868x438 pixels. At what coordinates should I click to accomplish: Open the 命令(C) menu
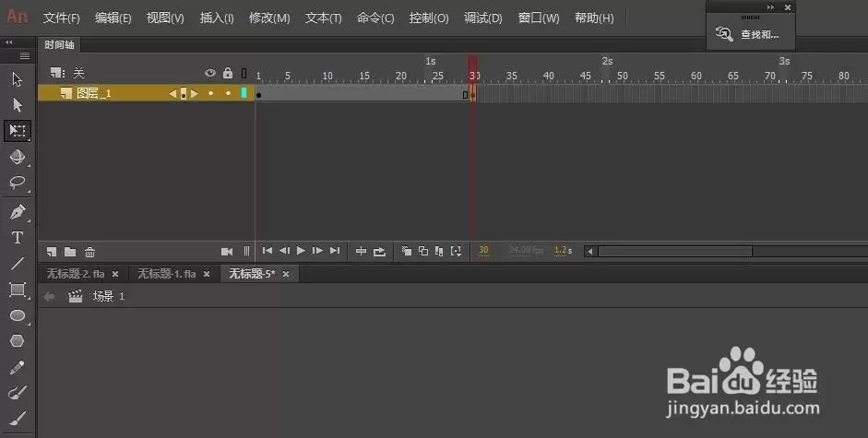pyautogui.click(x=375, y=18)
